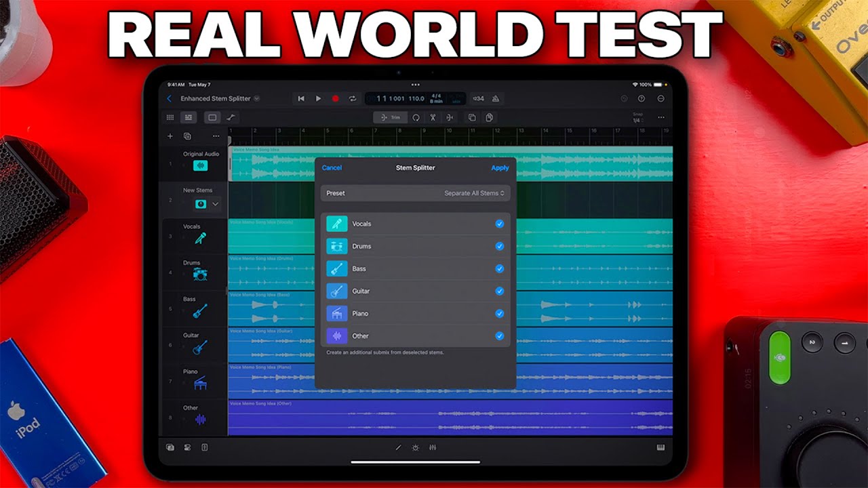Uncheck the Guitar stem checkbox

(x=500, y=291)
